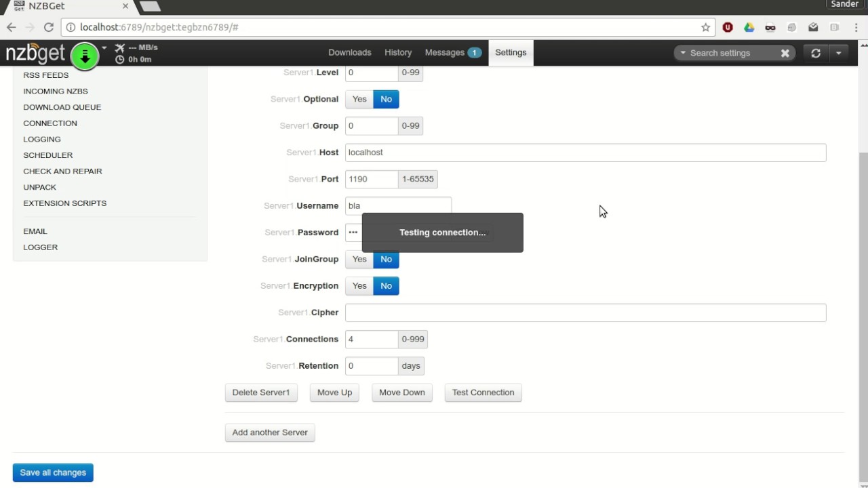Open the dropdown arrow next to the download button

(x=104, y=48)
